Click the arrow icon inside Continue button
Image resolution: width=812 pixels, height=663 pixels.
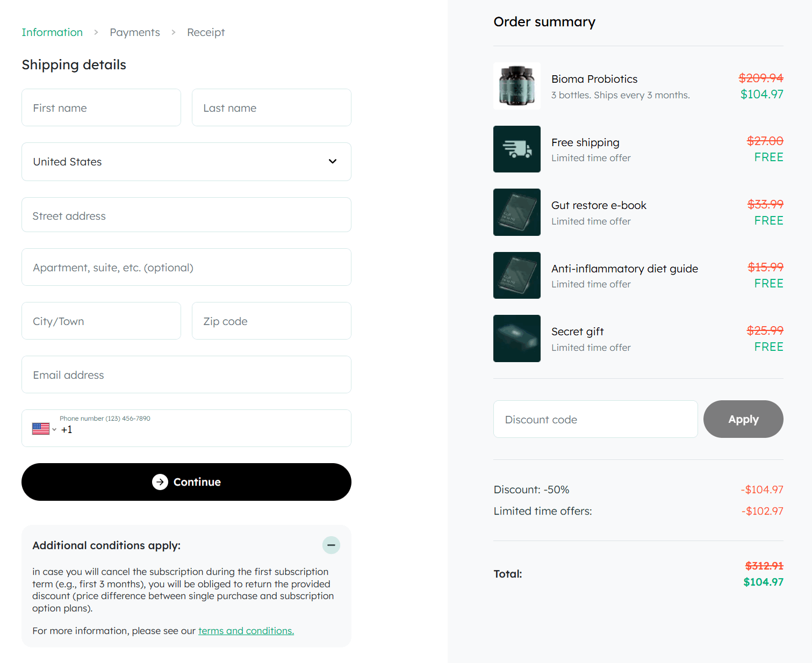(x=160, y=482)
